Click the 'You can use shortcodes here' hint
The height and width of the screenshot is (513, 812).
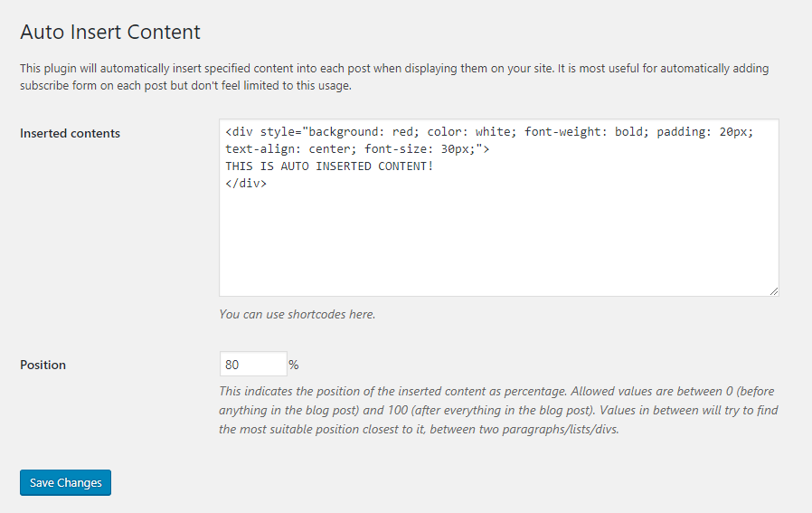pos(297,314)
